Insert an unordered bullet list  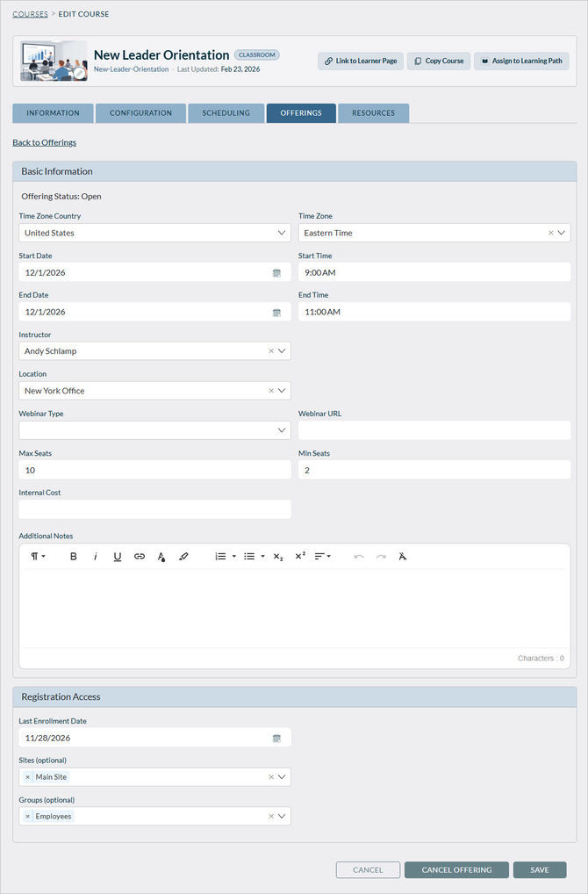pos(249,557)
